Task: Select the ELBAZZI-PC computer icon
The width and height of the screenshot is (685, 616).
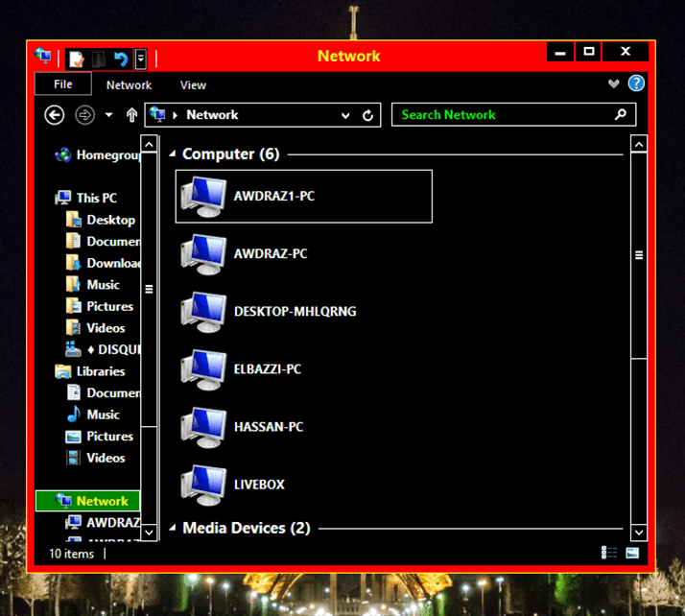Action: point(203,369)
